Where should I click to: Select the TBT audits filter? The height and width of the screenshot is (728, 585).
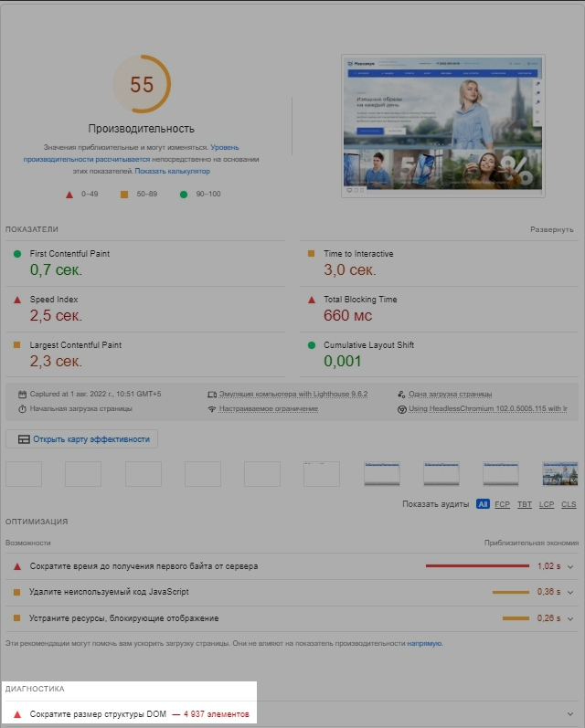525,504
